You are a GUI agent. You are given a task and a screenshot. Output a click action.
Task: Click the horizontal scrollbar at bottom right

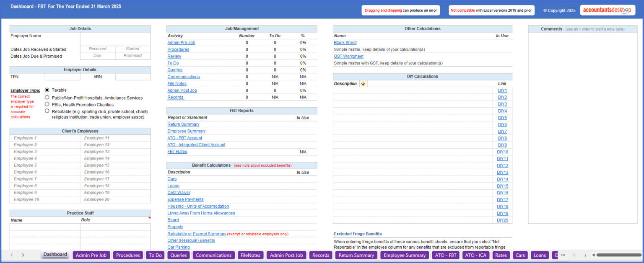pyautogui.click(x=618, y=255)
